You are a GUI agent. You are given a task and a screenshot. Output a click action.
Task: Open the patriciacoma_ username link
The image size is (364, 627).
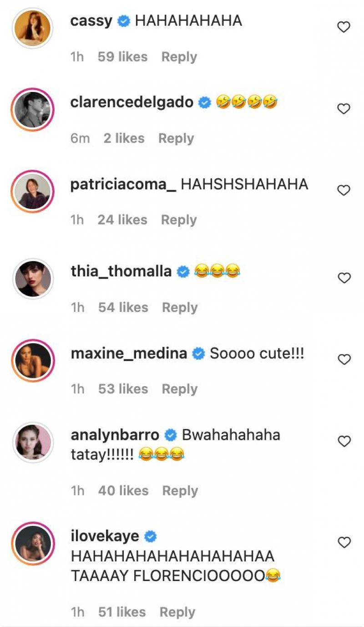[x=123, y=184]
